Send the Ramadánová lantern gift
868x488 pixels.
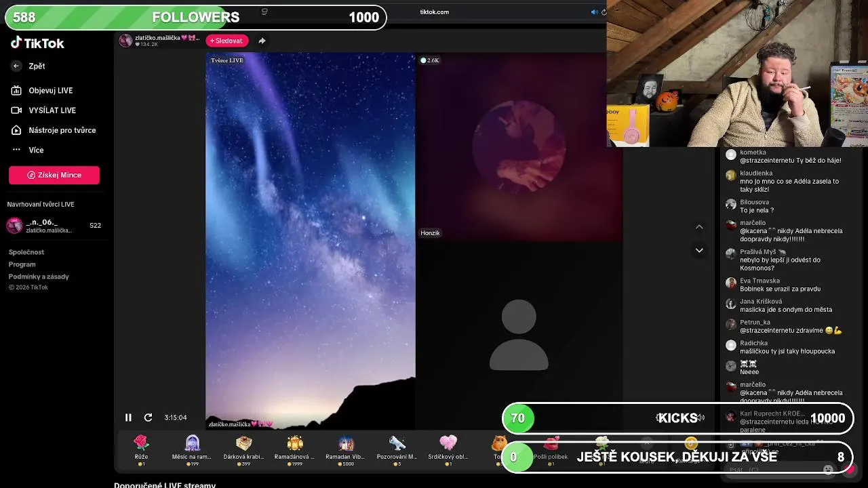pyautogui.click(x=294, y=450)
